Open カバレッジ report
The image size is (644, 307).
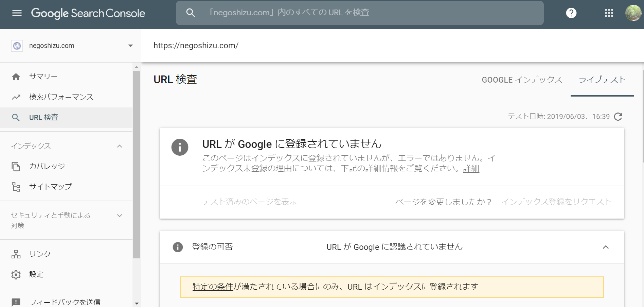tap(66, 167)
